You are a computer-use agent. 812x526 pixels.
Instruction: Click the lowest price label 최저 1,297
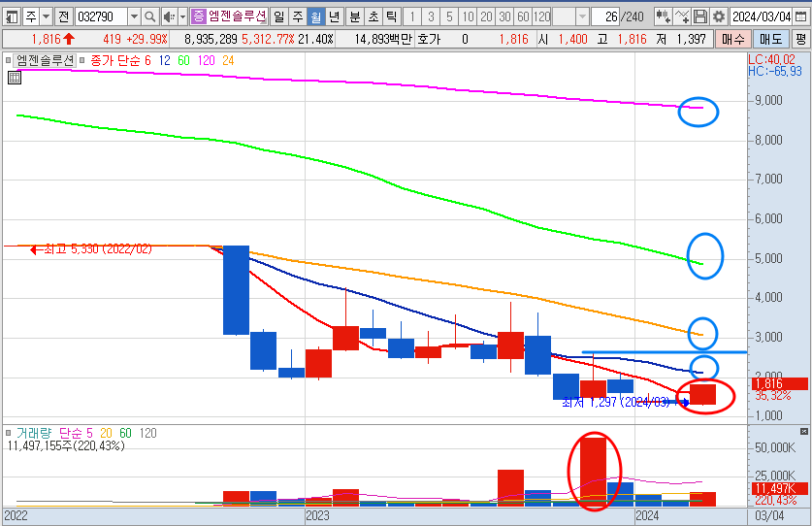point(616,402)
